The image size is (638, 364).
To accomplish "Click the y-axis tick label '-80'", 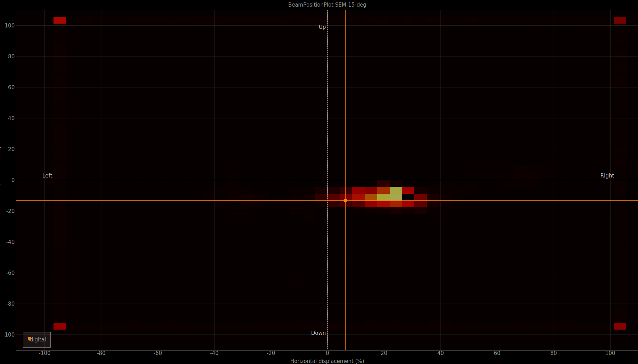I will [x=10, y=304].
